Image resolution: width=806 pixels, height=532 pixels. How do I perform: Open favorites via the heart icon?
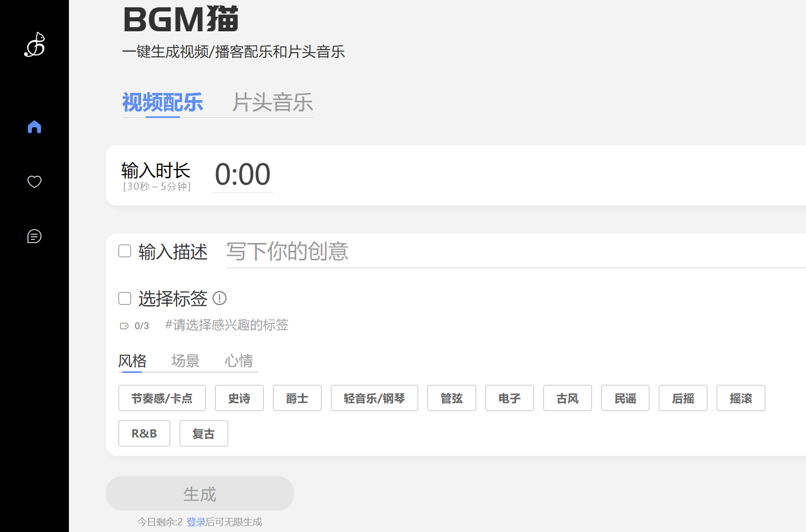point(34,182)
